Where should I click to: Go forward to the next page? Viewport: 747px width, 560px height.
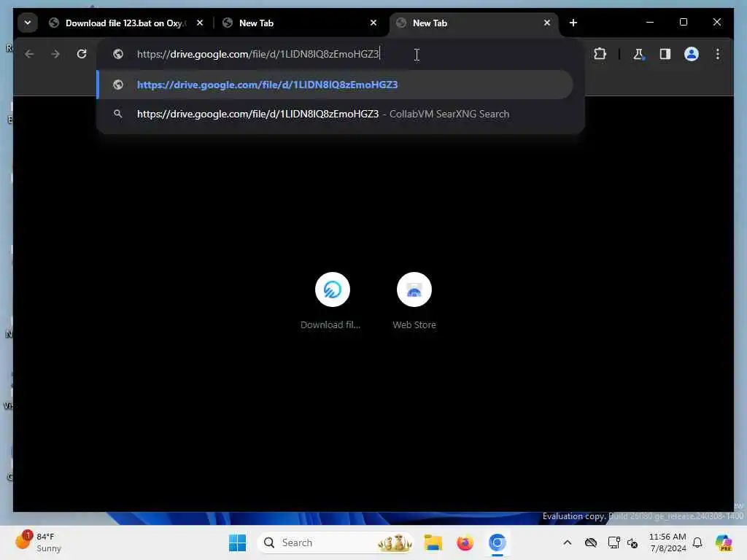(x=55, y=54)
